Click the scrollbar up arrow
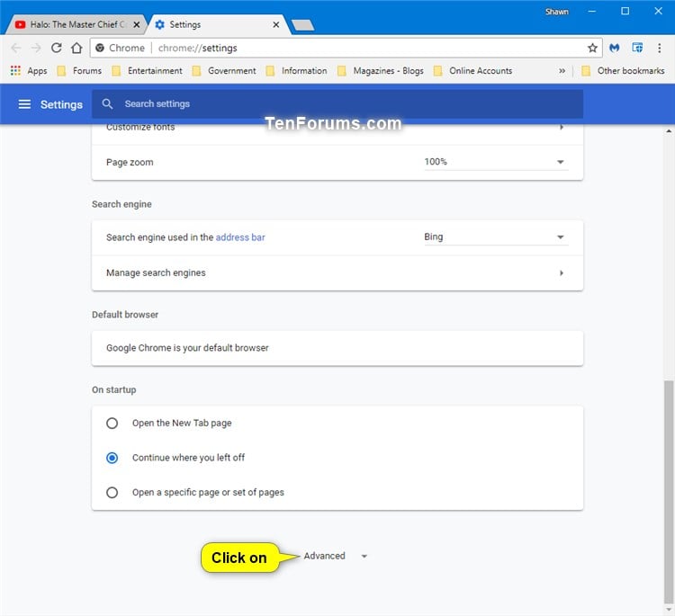The image size is (675, 616). coord(668,131)
